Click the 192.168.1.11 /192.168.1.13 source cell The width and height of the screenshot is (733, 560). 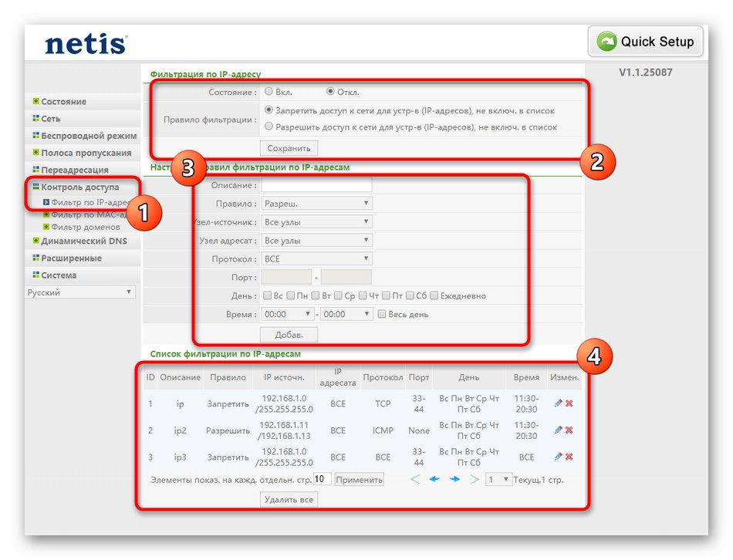284,430
